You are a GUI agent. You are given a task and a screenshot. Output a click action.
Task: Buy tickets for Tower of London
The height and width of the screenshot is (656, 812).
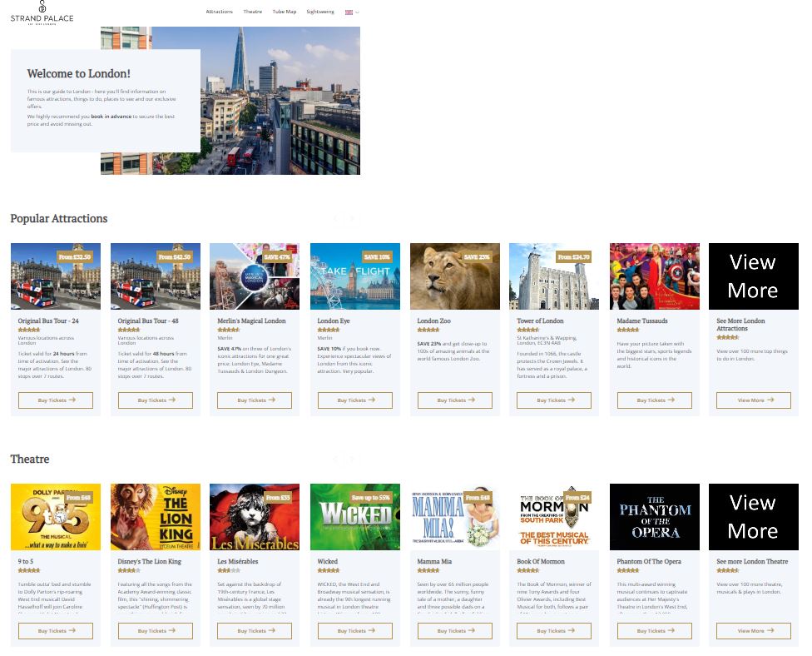(554, 400)
